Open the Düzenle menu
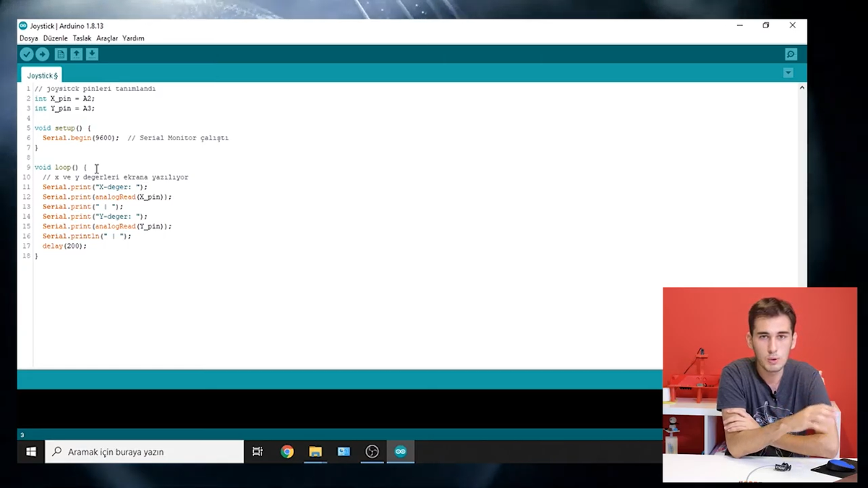The width and height of the screenshot is (868, 488). coord(56,38)
